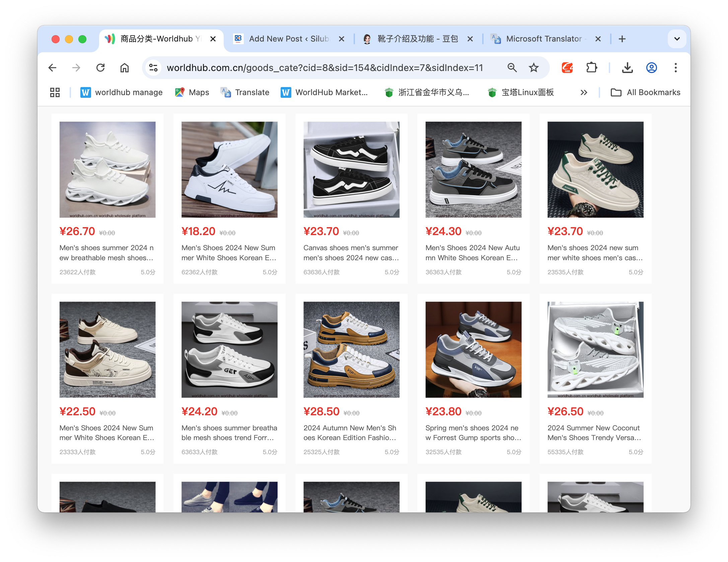Open a new tab with plus button
Image resolution: width=728 pixels, height=562 pixels.
(622, 39)
